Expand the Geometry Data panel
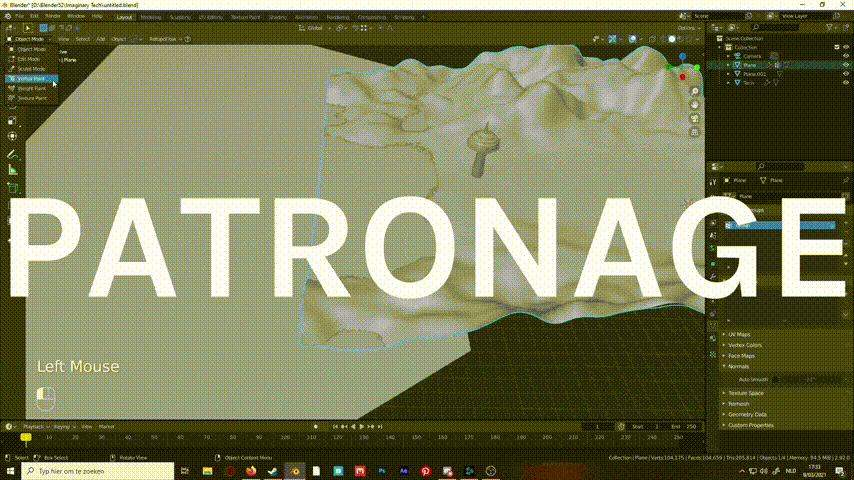 point(747,415)
